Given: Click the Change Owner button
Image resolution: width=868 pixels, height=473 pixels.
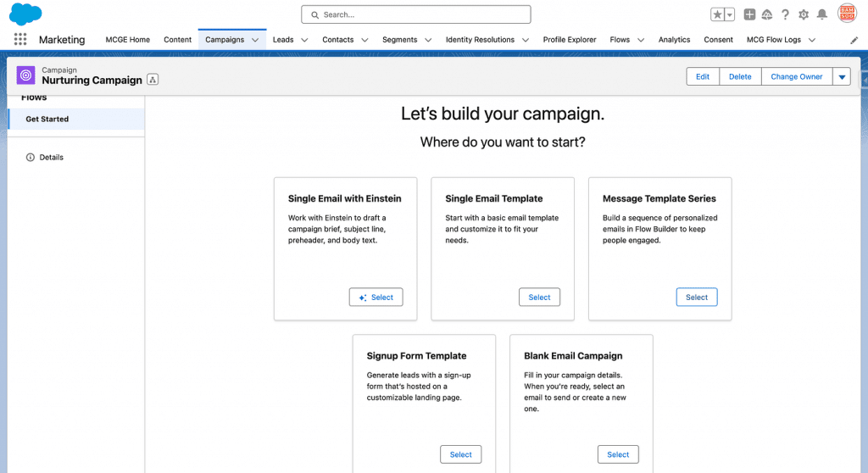Looking at the screenshot, I should (x=796, y=77).
